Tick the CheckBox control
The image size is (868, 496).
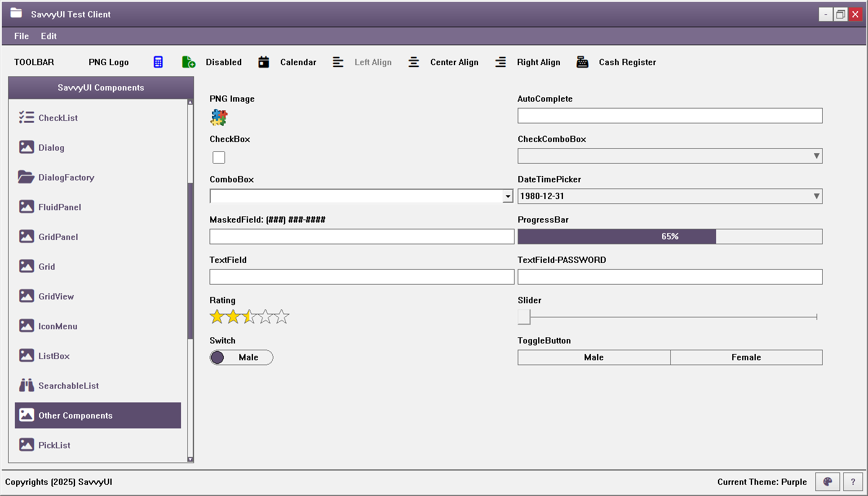219,157
